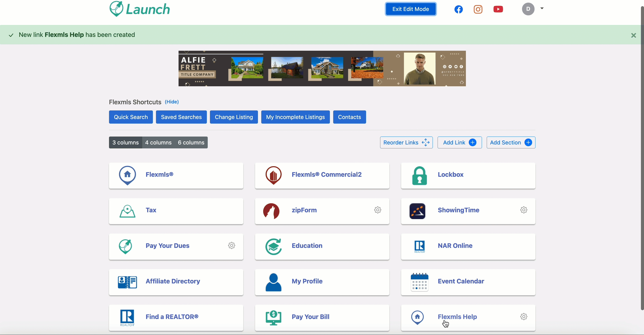Click the Change Listing shortcut
Viewport: 644px width, 335px height.
(234, 117)
